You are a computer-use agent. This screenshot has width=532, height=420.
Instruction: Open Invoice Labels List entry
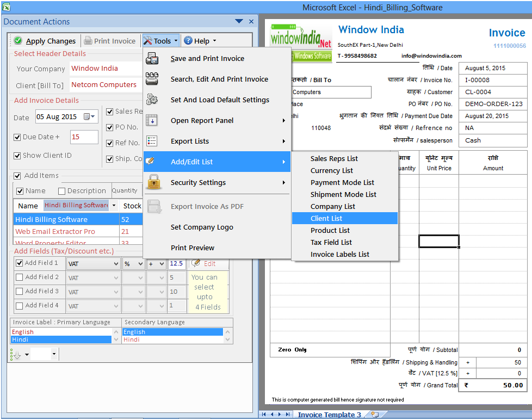coord(345,254)
